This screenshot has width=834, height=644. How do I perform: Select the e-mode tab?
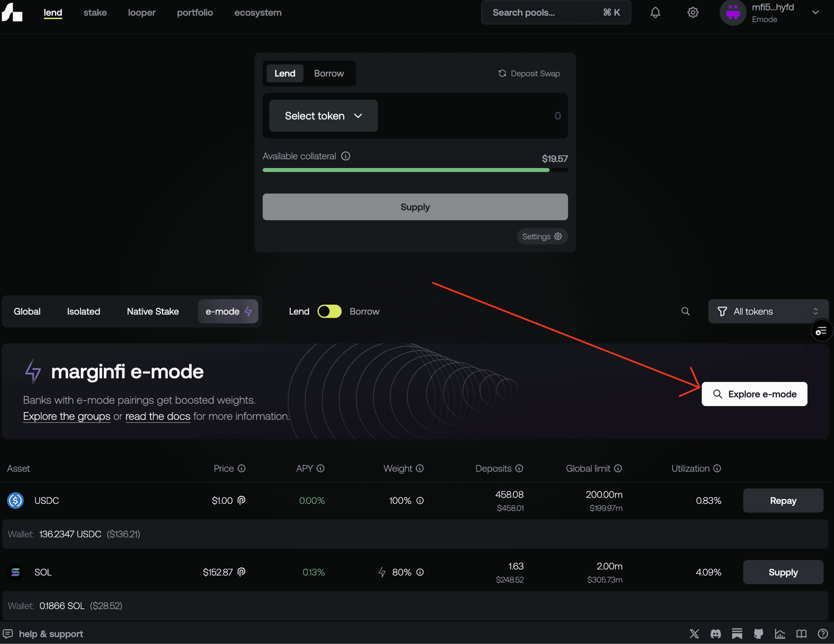(228, 311)
